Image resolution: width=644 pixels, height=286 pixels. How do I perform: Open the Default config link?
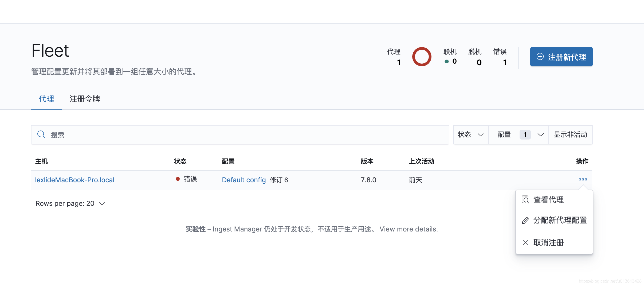pos(244,180)
